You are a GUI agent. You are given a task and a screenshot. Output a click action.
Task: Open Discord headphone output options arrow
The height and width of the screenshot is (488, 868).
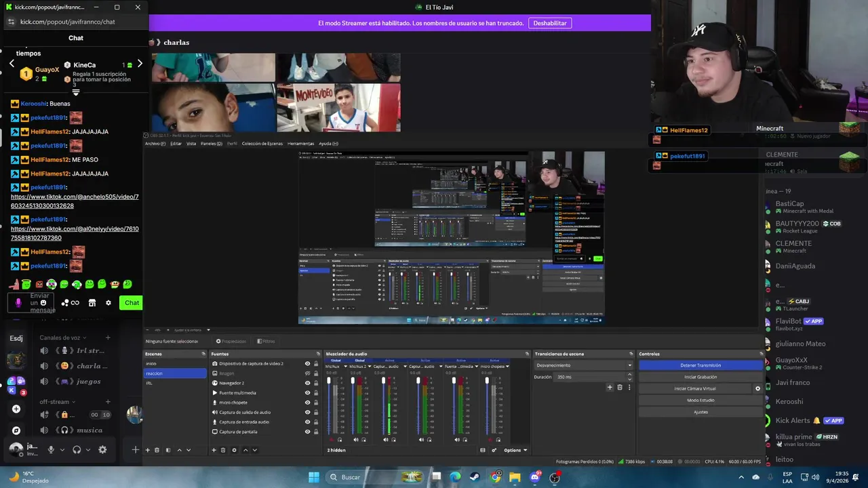point(88,449)
